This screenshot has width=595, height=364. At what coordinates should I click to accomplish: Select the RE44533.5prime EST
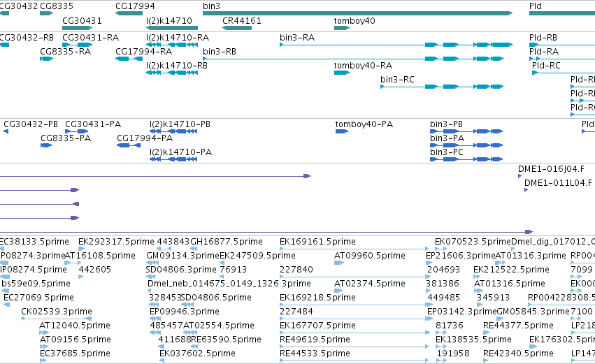click(354, 361)
